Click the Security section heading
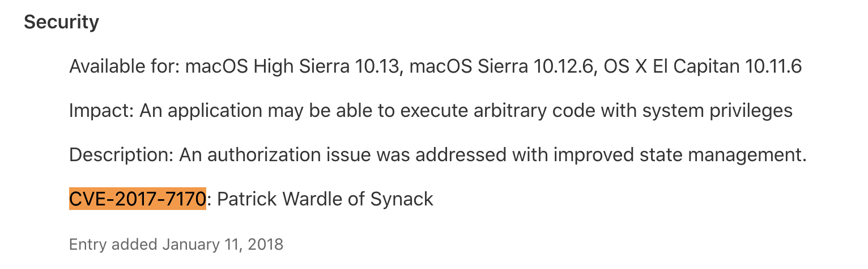Screen dimensions: 868x269 coord(61,22)
